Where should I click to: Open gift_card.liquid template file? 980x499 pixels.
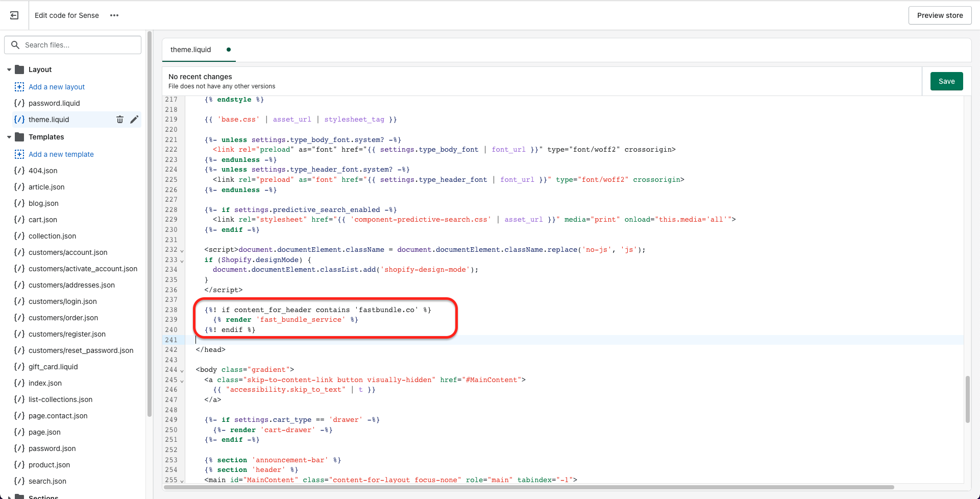(x=53, y=367)
